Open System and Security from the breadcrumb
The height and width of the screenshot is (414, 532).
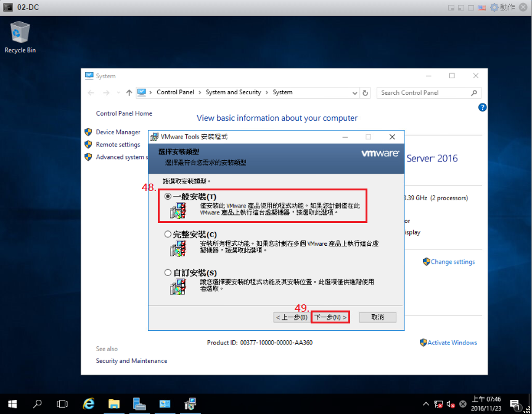[234, 92]
